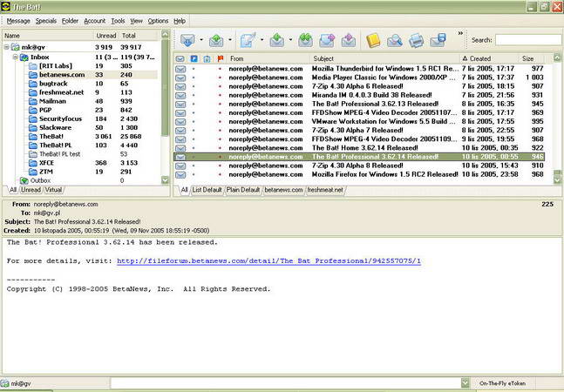Viewport: 564px width, 392px height.
Task: Click the Create New Message icon
Action: pos(248,40)
